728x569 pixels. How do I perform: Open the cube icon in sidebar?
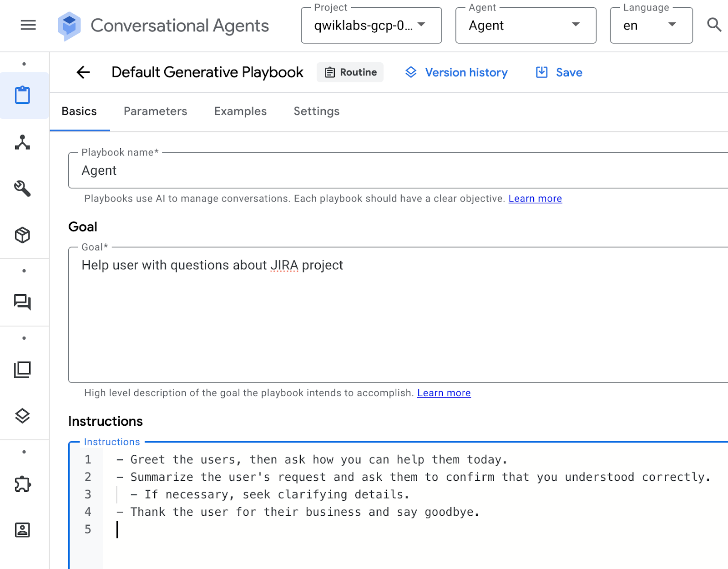pyautogui.click(x=23, y=235)
